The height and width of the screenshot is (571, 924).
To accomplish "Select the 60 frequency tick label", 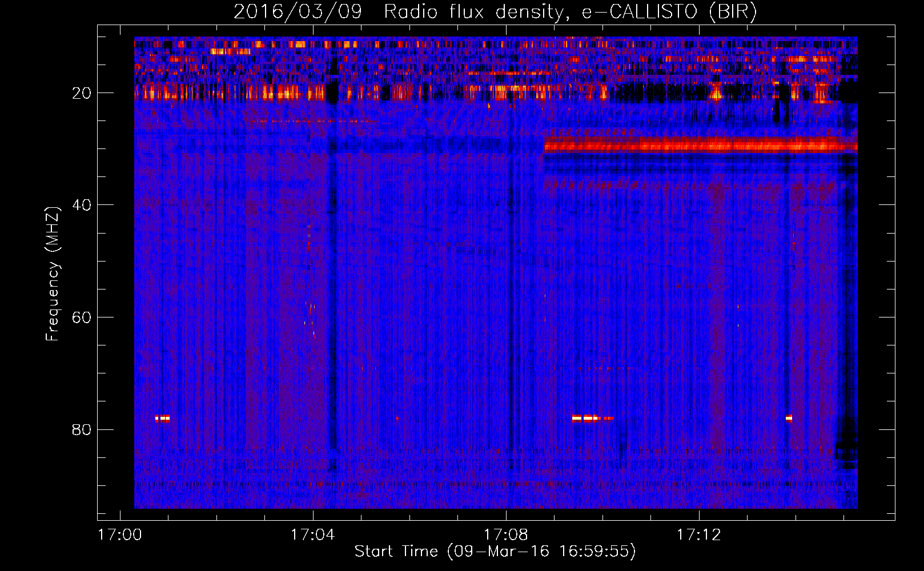I will tap(82, 317).
